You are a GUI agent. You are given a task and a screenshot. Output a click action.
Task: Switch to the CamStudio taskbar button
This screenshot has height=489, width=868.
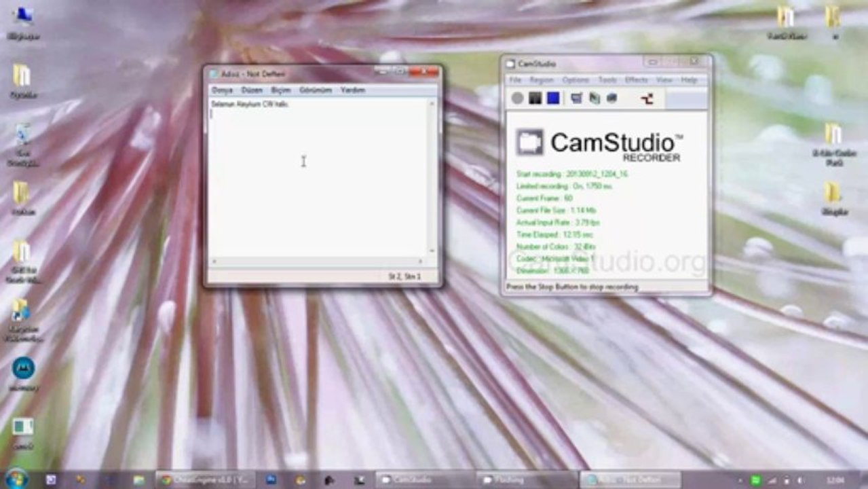tap(425, 479)
